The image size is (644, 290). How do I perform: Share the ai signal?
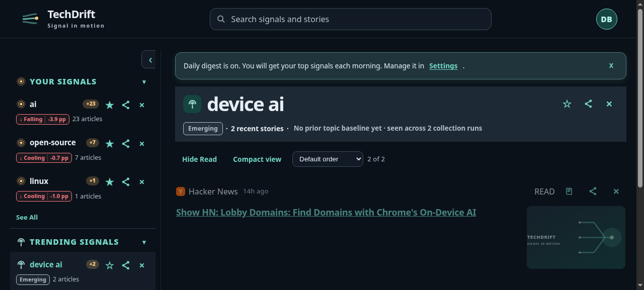(x=126, y=105)
